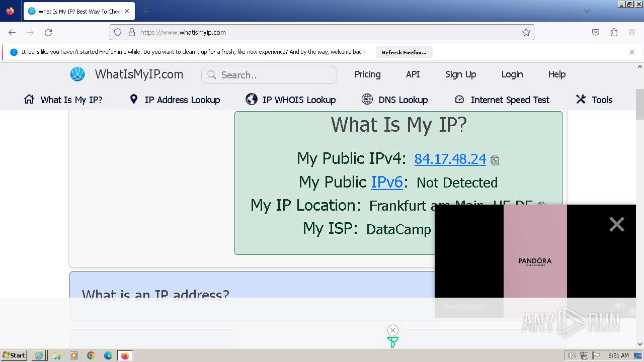This screenshot has width=644, height=362.
Task: Copy the public IPv4 address icon
Action: point(495,160)
